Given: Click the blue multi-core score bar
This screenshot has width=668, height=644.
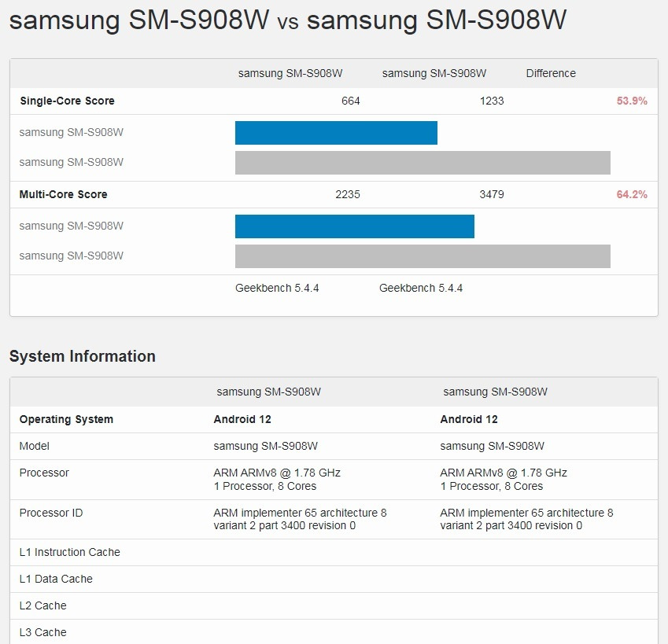Looking at the screenshot, I should pyautogui.click(x=354, y=226).
